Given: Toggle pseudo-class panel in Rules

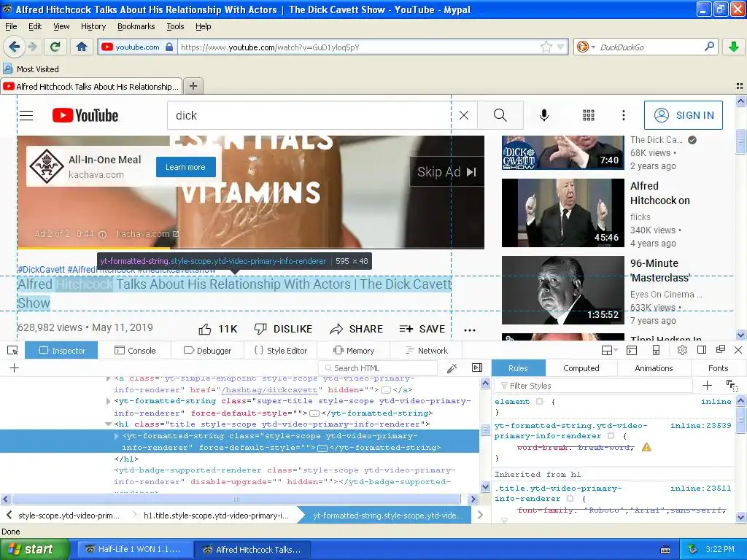Looking at the screenshot, I should (x=732, y=385).
